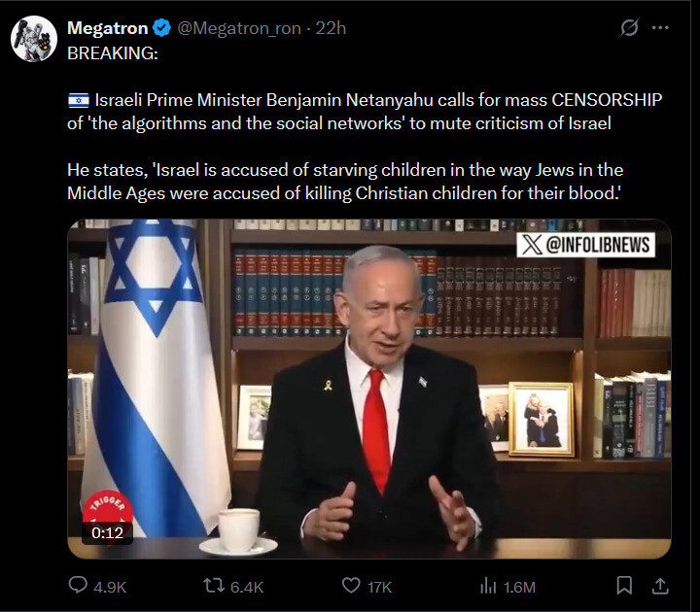Click the 0:12 video duration badge
Viewport: 700px width, 612px height.
coord(107,532)
